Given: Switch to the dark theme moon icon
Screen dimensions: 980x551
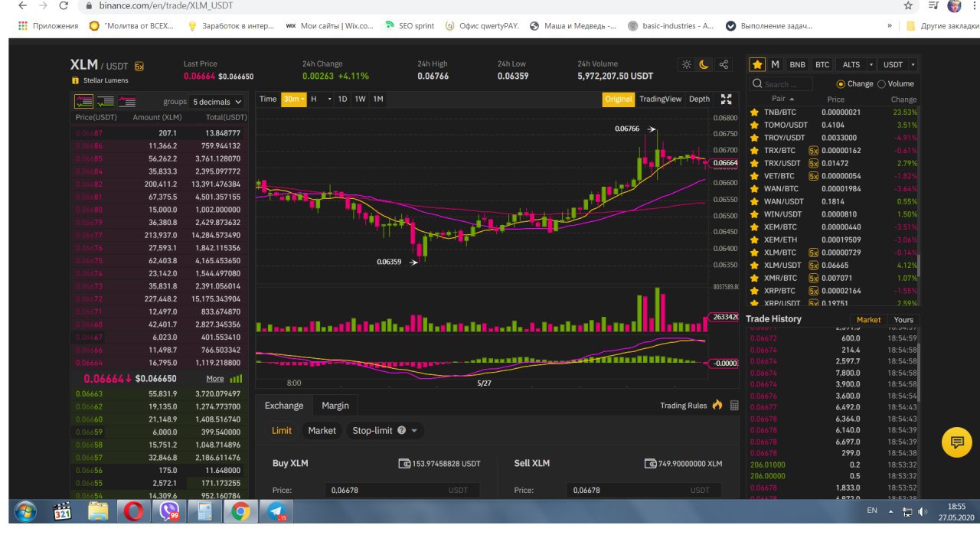Looking at the screenshot, I should point(704,65).
